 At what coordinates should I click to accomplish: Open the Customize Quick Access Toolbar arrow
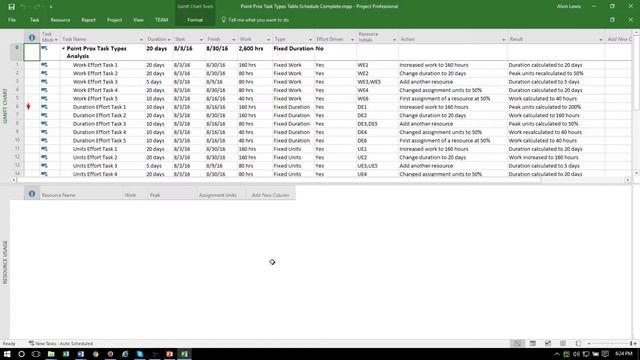51,7
